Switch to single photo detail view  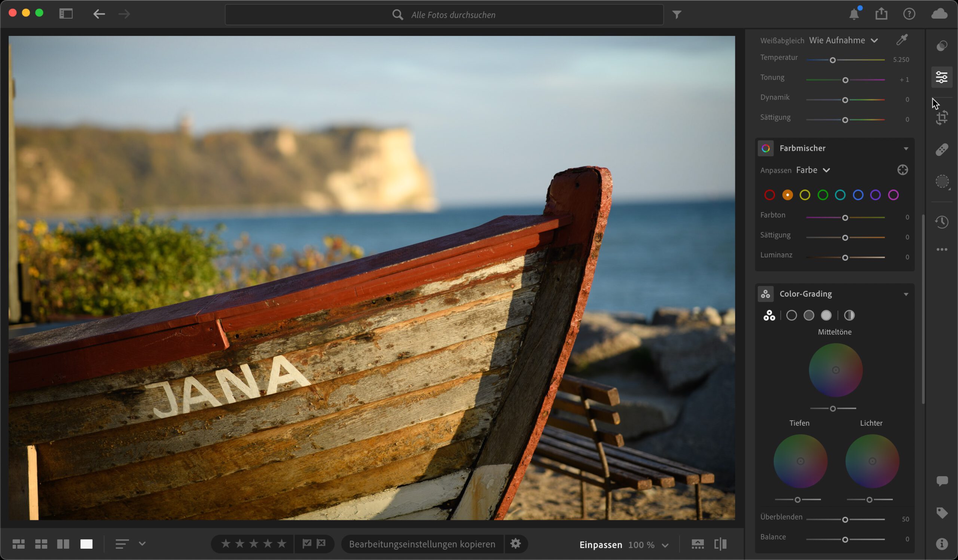tap(86, 544)
